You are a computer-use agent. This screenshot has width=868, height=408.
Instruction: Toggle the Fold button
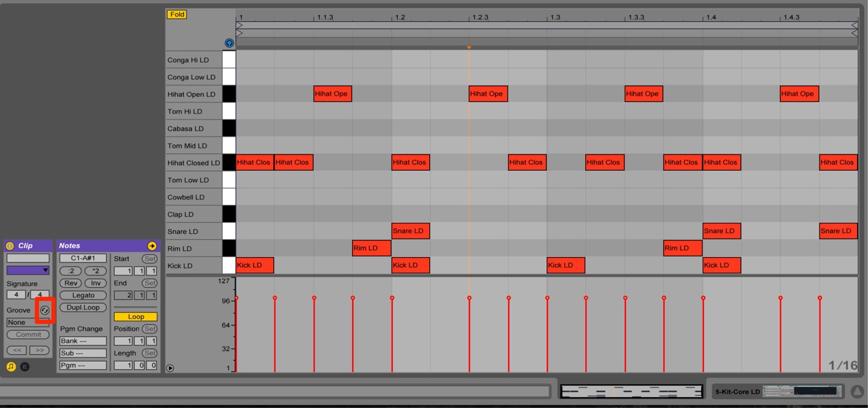177,14
